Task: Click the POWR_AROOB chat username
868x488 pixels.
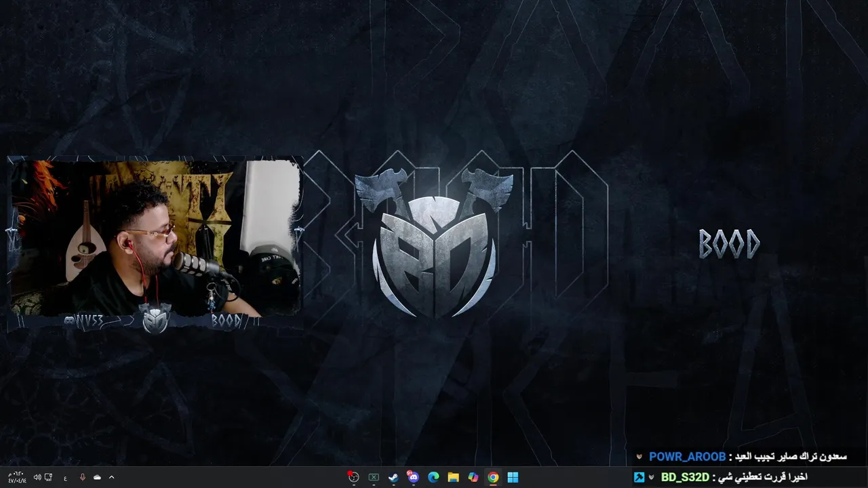Action: coord(687,457)
